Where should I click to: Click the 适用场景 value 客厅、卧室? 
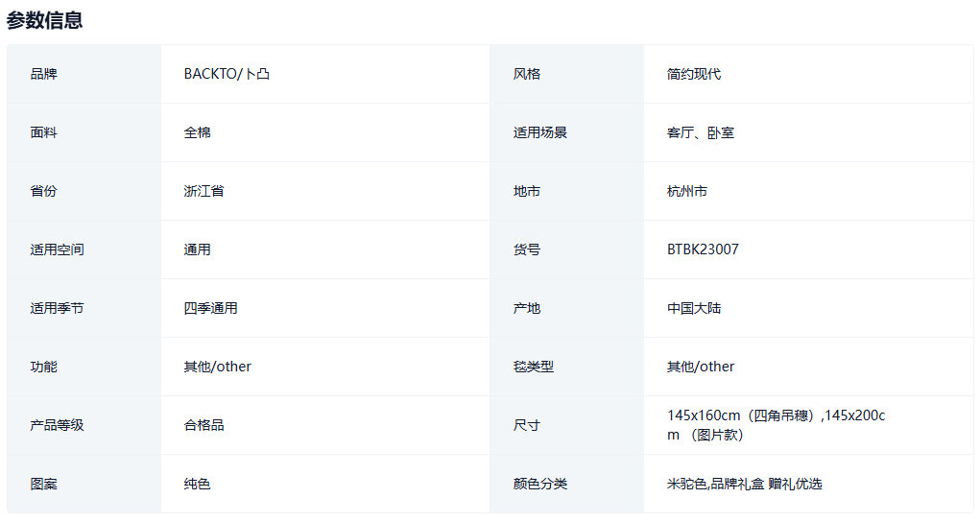coord(701,132)
